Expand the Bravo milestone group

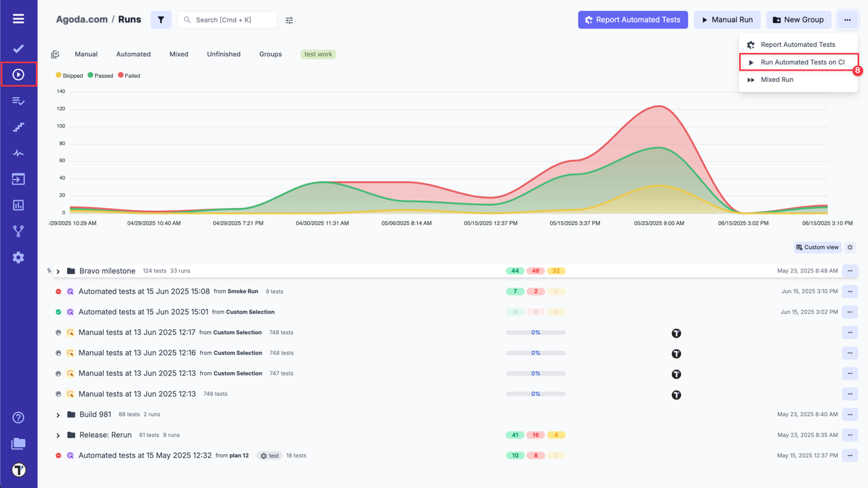tap(58, 272)
